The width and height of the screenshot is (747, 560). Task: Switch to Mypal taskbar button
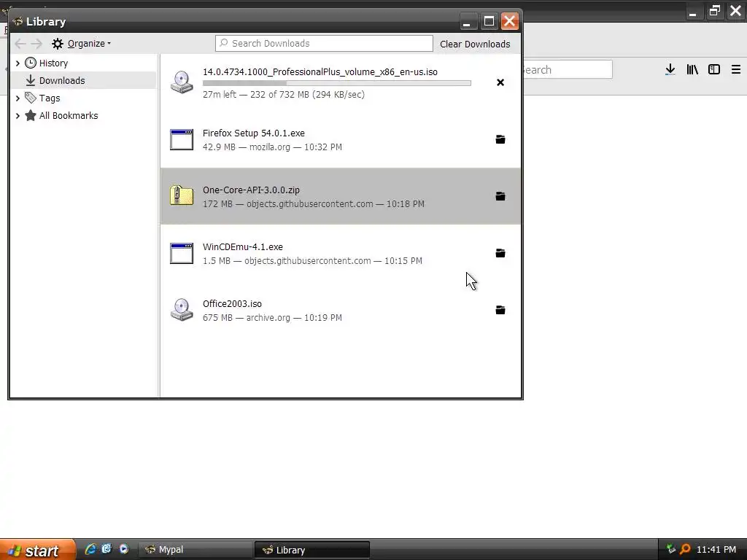(x=196, y=550)
